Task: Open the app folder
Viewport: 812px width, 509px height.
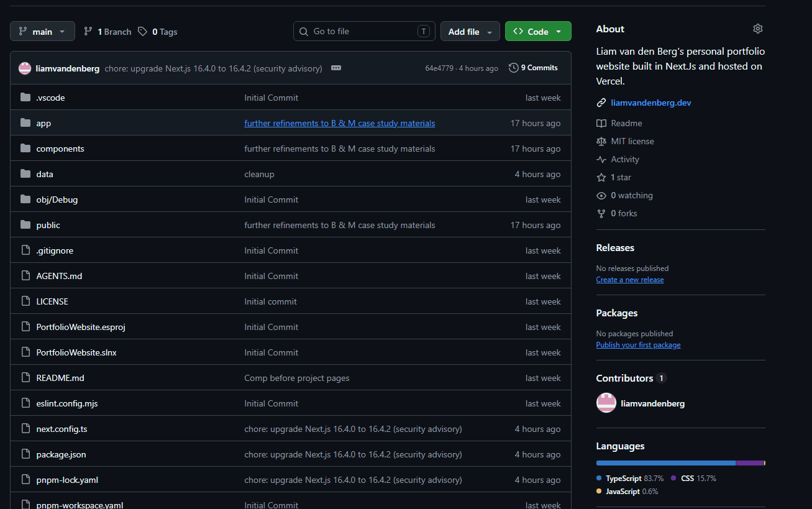Action: click(x=43, y=123)
